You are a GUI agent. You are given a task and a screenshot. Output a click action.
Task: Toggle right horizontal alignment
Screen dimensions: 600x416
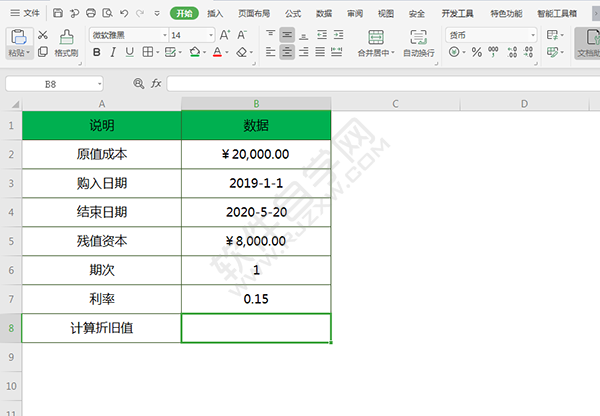[304, 52]
